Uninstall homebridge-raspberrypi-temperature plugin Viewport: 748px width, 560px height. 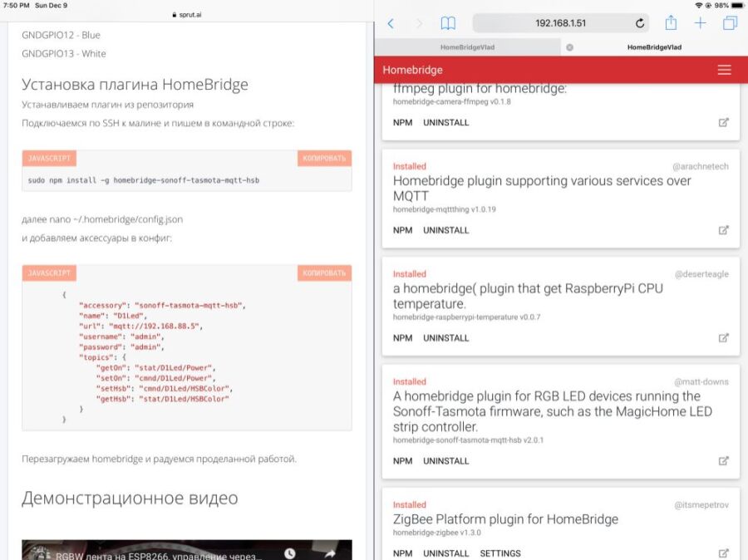click(446, 338)
